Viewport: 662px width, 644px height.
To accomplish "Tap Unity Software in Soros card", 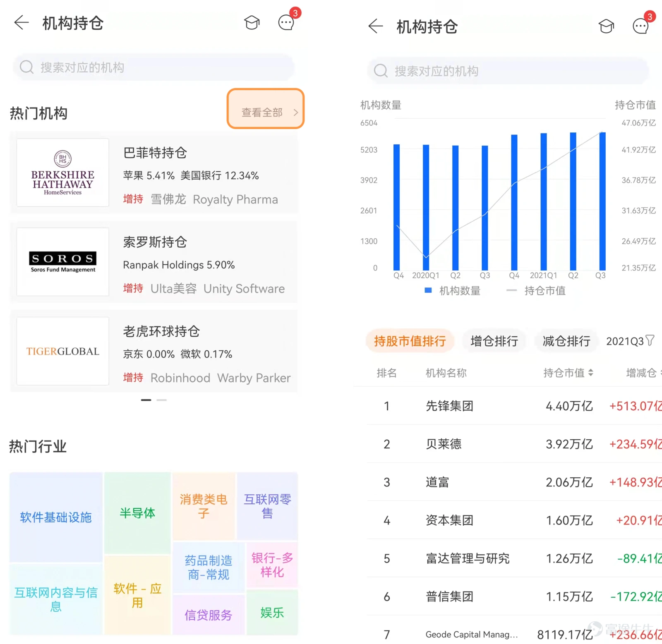I will click(244, 289).
